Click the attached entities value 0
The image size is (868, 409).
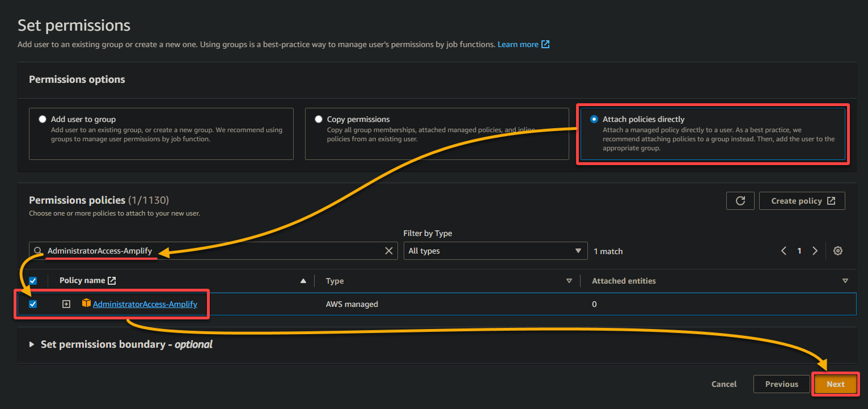(x=595, y=304)
